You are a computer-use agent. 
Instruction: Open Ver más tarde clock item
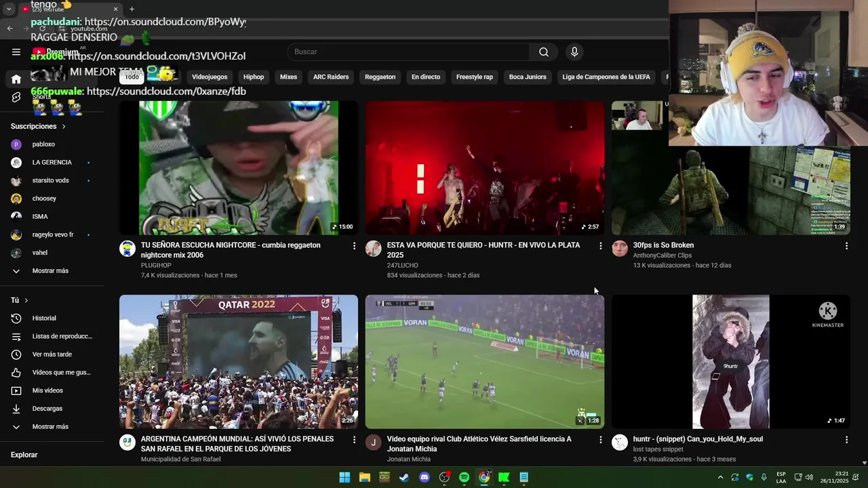pos(52,354)
